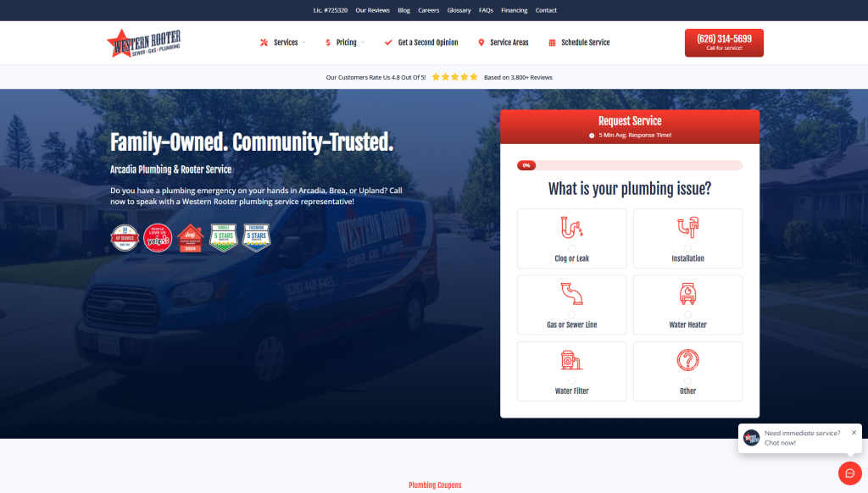
Task: Go to Financing in top bar
Action: pos(515,10)
